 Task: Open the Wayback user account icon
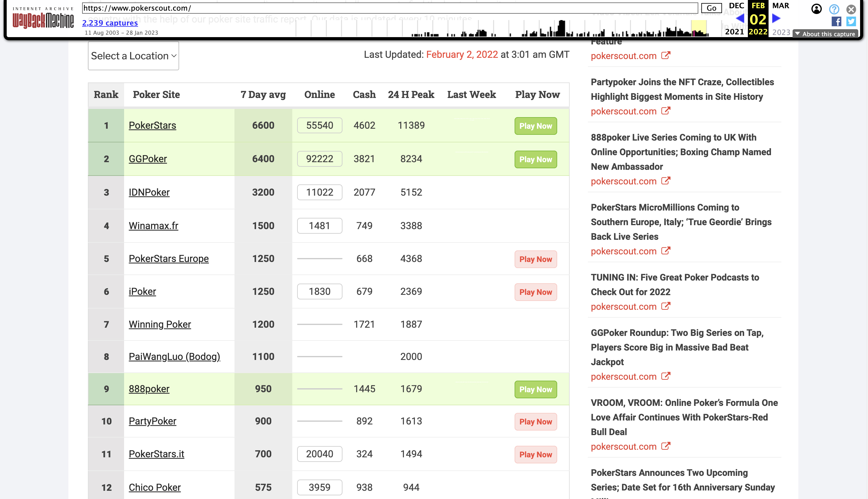[x=816, y=9]
